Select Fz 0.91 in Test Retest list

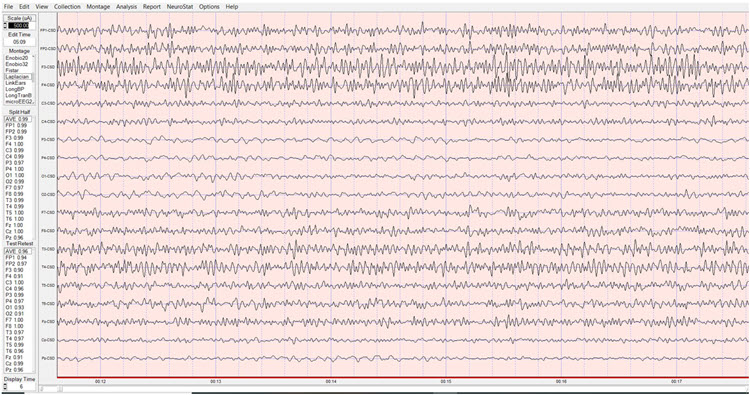click(14, 357)
